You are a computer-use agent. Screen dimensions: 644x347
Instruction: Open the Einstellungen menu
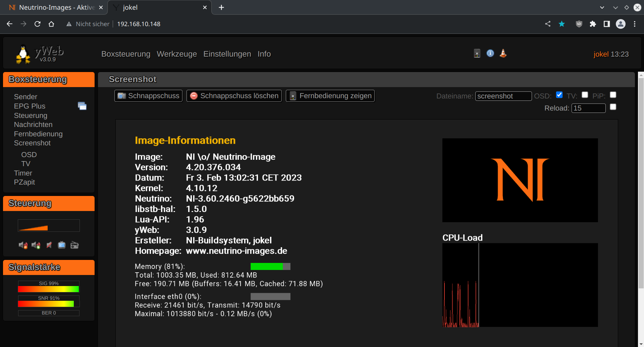pyautogui.click(x=227, y=54)
